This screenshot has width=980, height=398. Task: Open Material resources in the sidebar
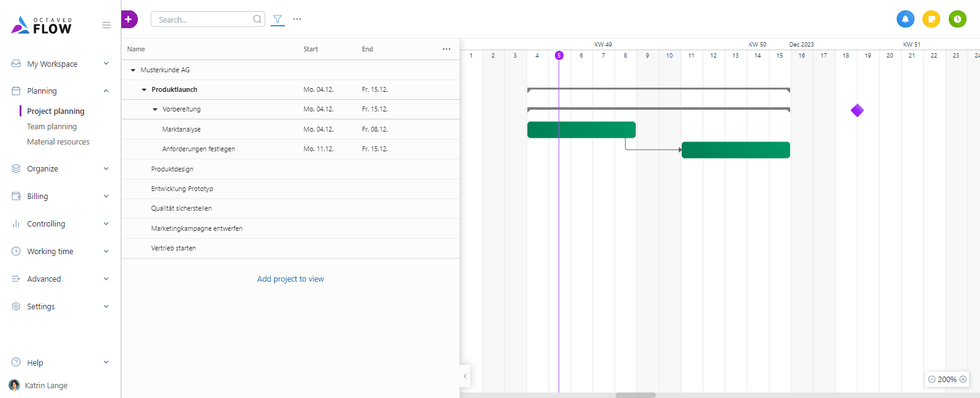point(58,142)
